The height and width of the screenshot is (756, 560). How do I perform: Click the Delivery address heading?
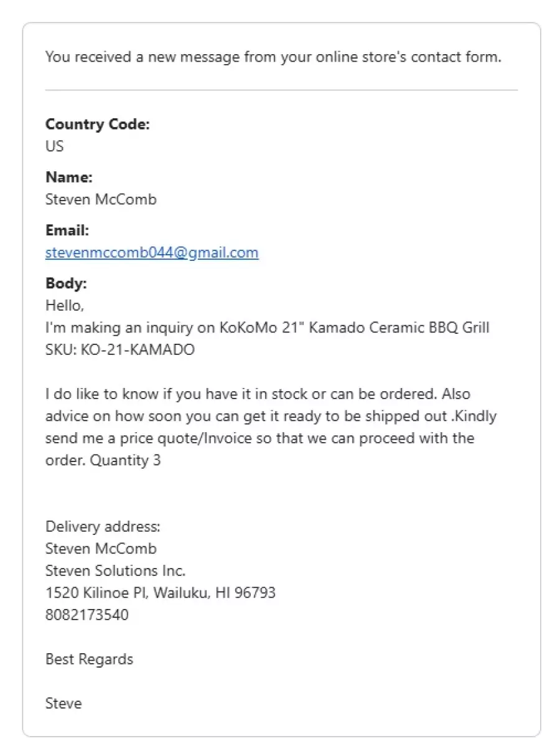[x=103, y=527]
